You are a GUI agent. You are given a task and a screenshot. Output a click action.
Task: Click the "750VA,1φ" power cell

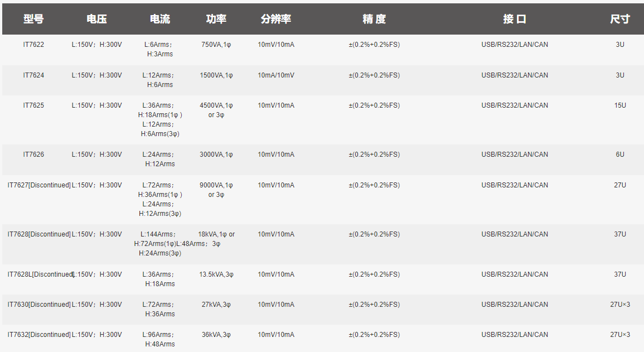[216, 45]
